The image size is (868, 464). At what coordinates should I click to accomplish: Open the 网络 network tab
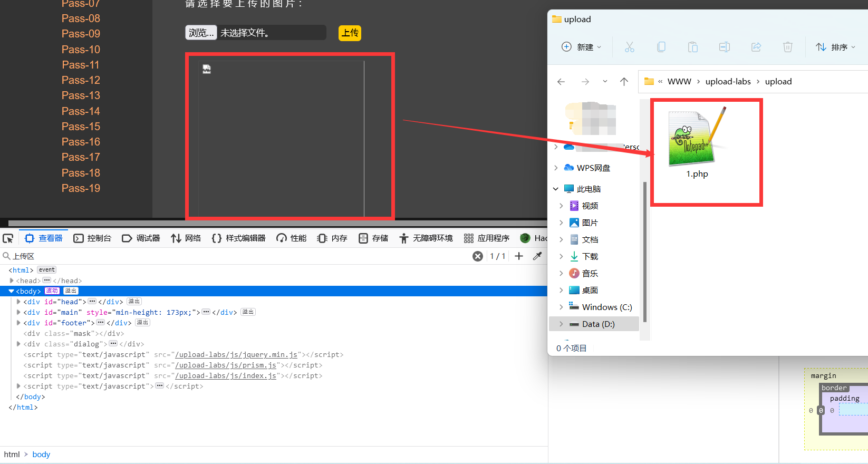click(186, 238)
